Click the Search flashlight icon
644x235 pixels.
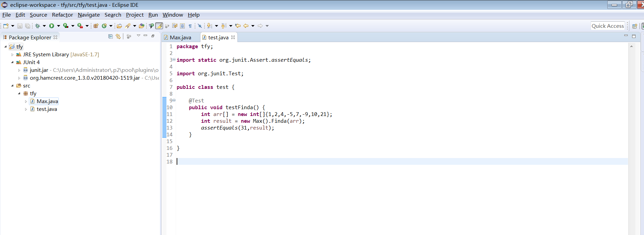point(128,26)
